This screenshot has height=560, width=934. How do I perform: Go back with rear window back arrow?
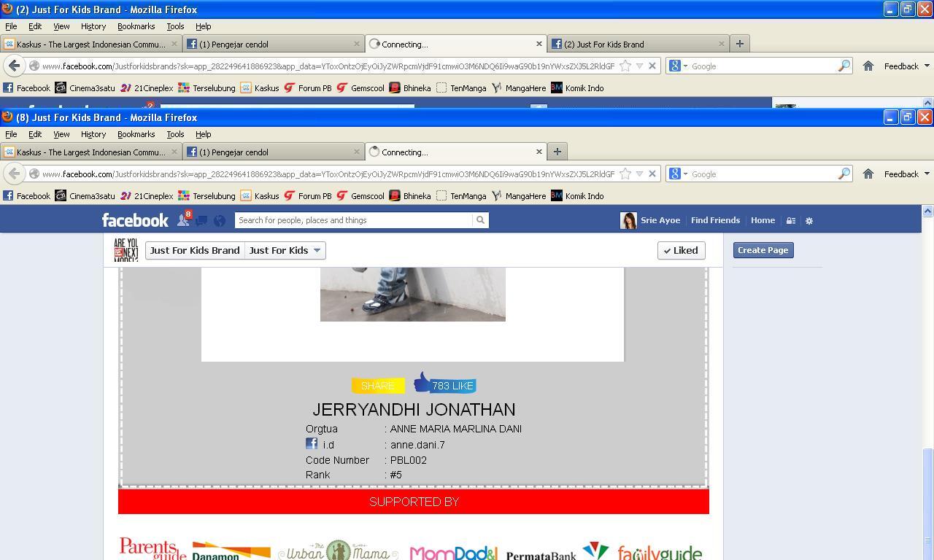pyautogui.click(x=14, y=66)
